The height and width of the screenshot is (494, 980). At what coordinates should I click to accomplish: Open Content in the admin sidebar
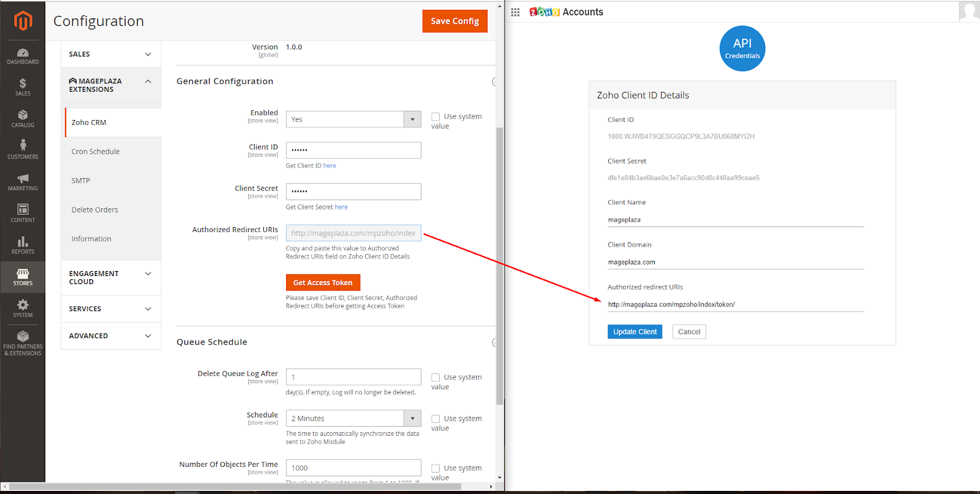[23, 214]
